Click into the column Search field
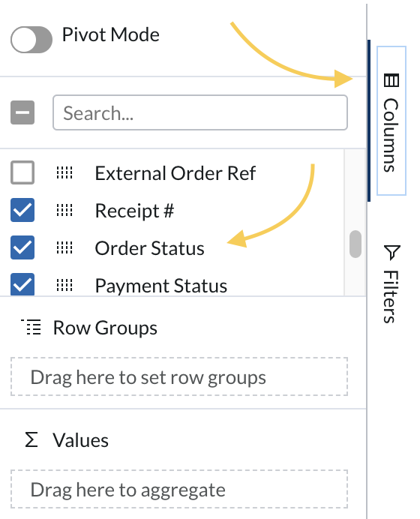Screen dimensions: 420x519 (200, 112)
